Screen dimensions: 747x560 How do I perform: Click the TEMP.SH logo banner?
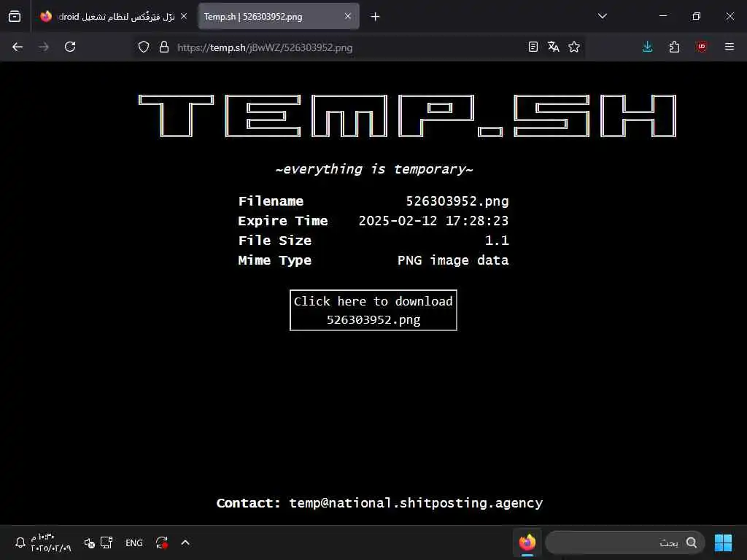(407, 116)
